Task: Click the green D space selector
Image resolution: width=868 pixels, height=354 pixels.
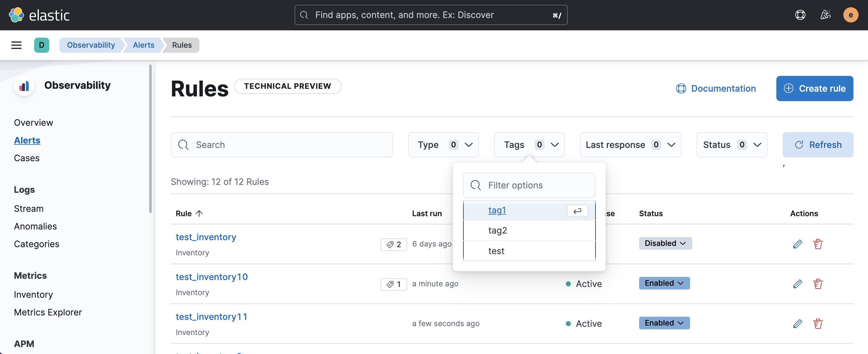Action: [x=41, y=45]
